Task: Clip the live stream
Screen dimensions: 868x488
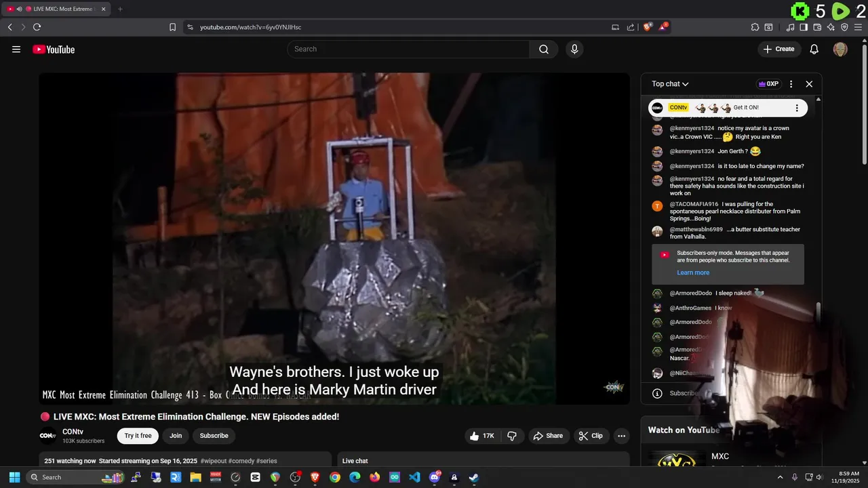Action: 591,436
